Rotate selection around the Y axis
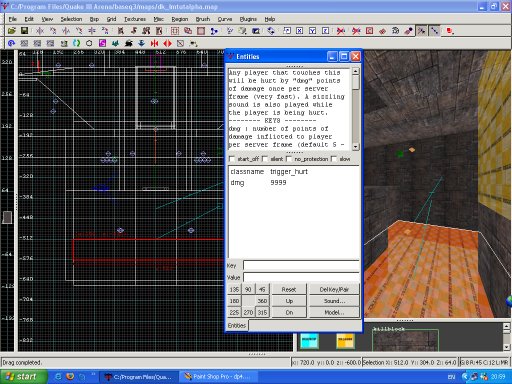 click(79, 31)
